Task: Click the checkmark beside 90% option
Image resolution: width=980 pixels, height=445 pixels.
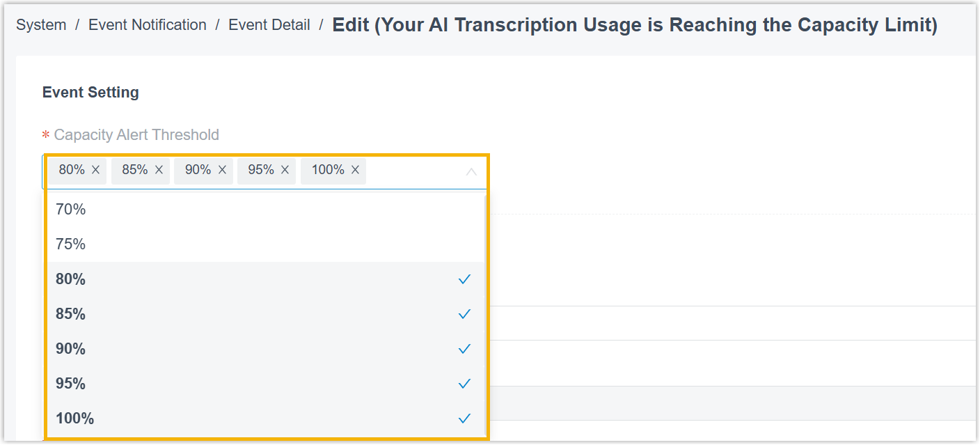Action: click(x=464, y=349)
